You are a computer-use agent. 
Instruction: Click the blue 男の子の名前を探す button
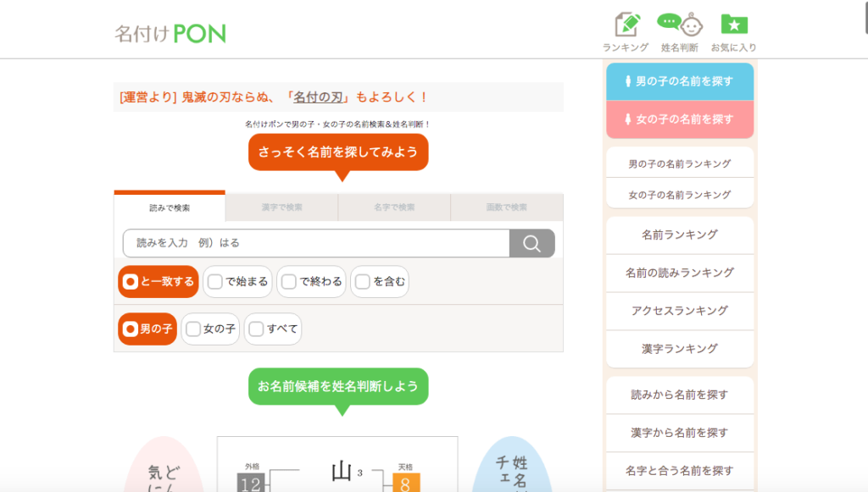pos(679,81)
